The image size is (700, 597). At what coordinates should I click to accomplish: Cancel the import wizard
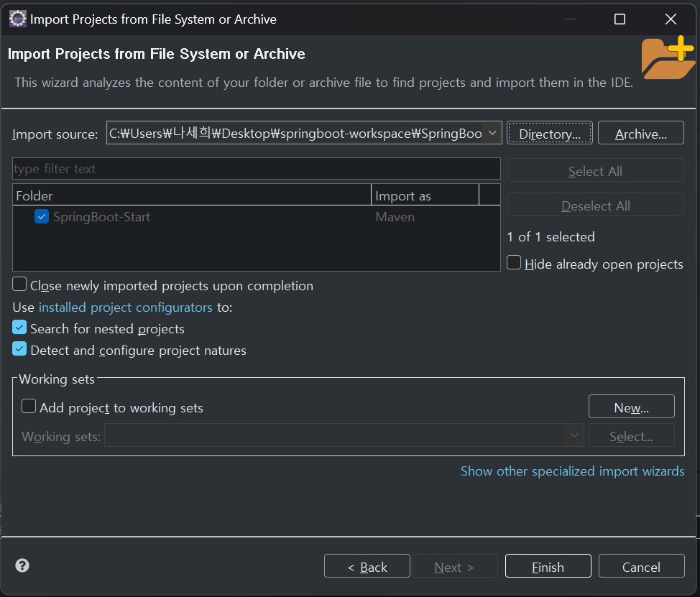(x=642, y=566)
